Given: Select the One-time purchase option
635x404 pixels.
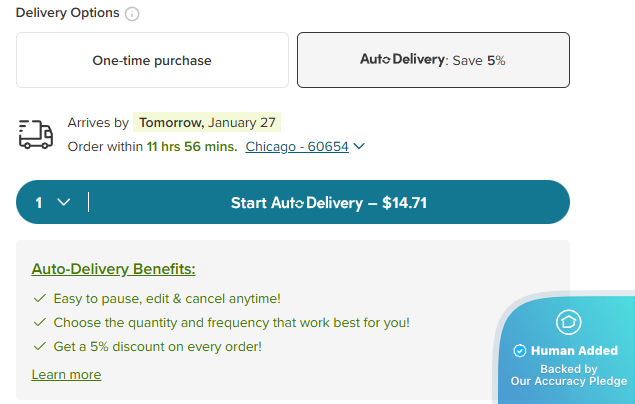Looking at the screenshot, I should [152, 60].
